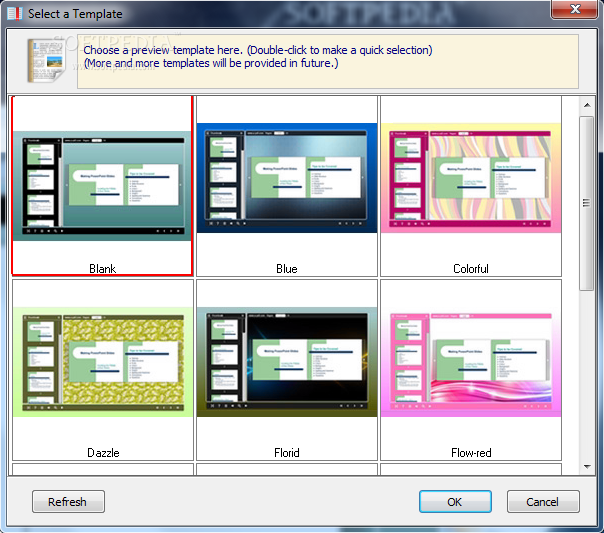Select the Flow-red template thumbnail
The height and width of the screenshot is (533, 604).
pos(471,362)
